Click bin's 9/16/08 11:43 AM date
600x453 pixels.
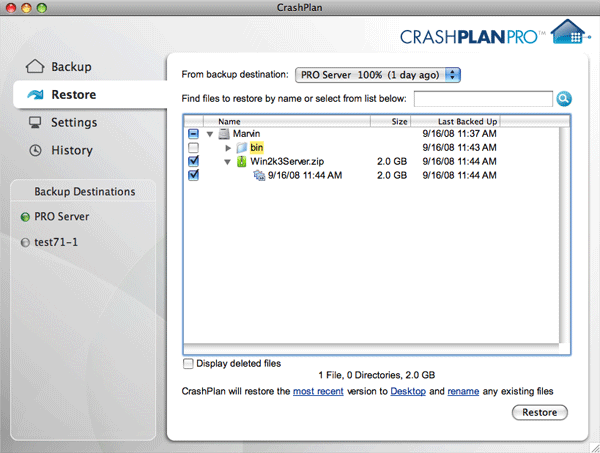(x=459, y=147)
